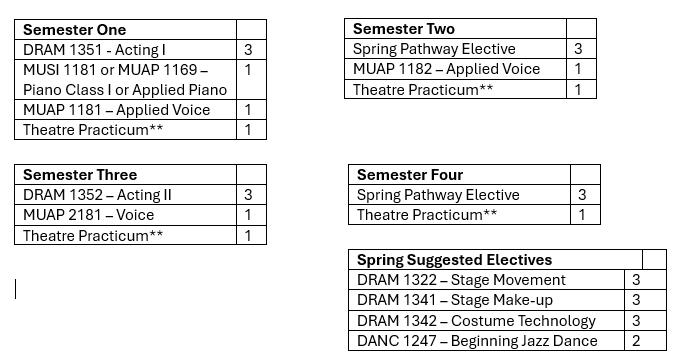Click the DRAM 1351 - Acting I cell
The image size is (677, 360).
(x=126, y=50)
